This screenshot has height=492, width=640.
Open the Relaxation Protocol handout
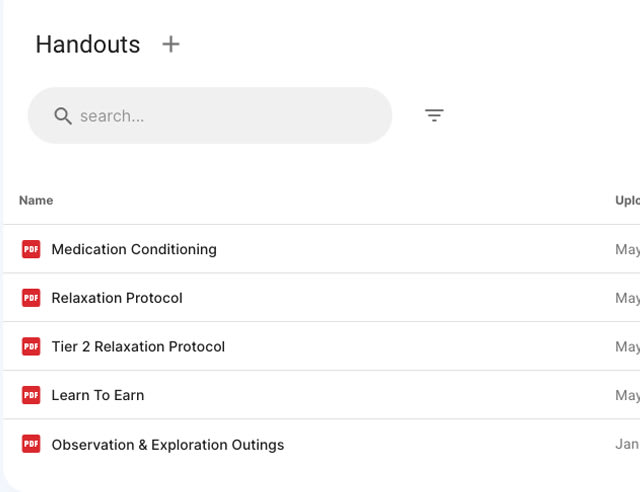[117, 298]
